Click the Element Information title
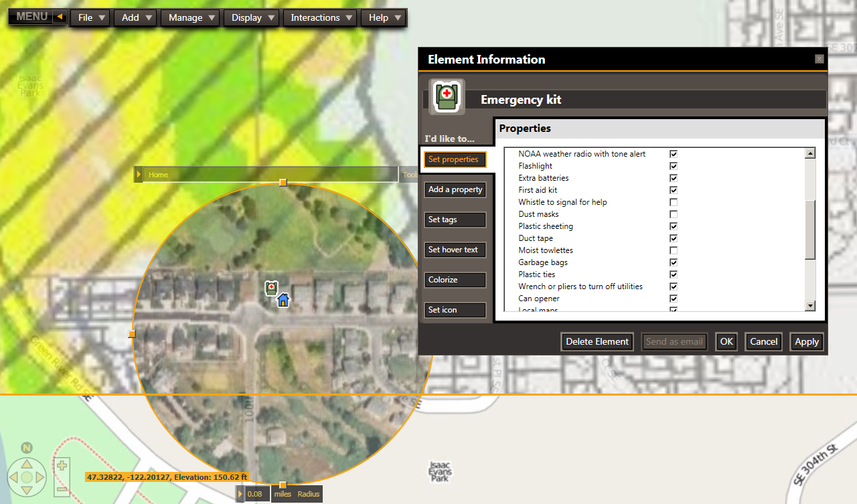The height and width of the screenshot is (504, 857). (x=487, y=60)
